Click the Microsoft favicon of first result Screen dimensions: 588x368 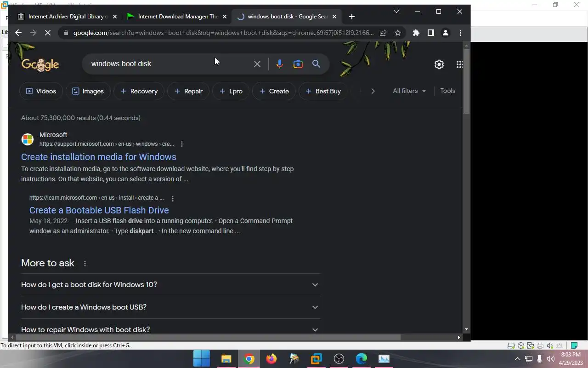[x=28, y=139]
